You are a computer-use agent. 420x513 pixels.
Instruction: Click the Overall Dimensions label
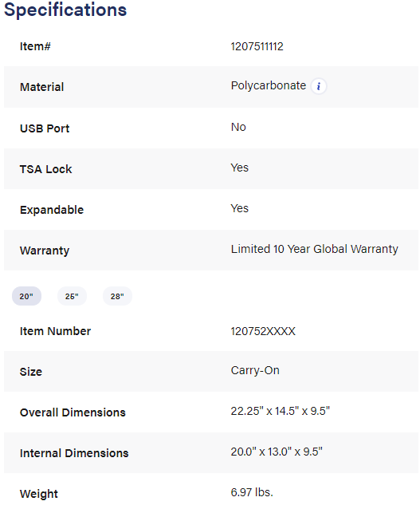73,412
